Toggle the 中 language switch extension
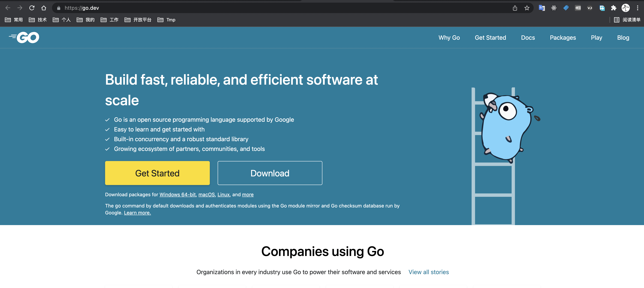The width and height of the screenshot is (644, 288). click(x=578, y=8)
